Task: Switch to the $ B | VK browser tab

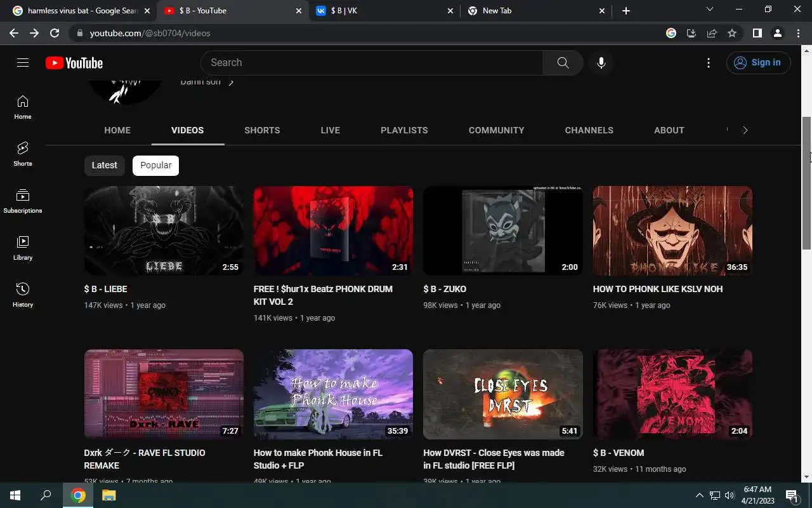Action: click(x=384, y=11)
